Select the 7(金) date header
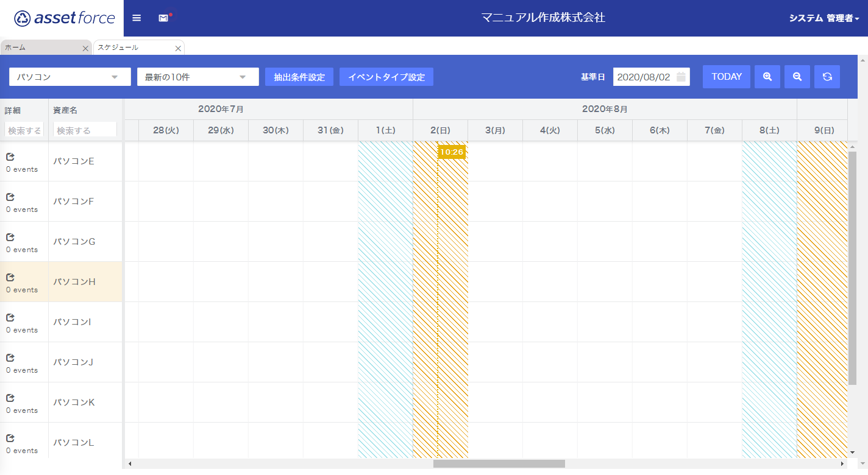The height and width of the screenshot is (475, 868). click(x=714, y=130)
